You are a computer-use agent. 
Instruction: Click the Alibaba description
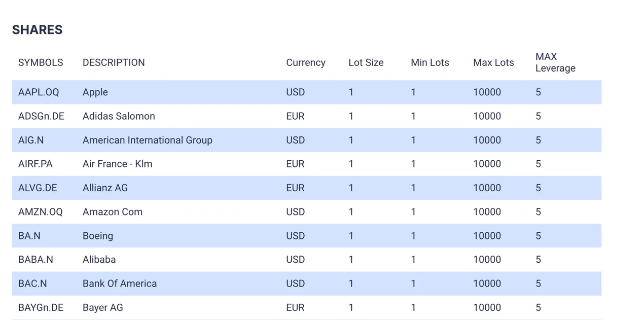click(x=99, y=260)
